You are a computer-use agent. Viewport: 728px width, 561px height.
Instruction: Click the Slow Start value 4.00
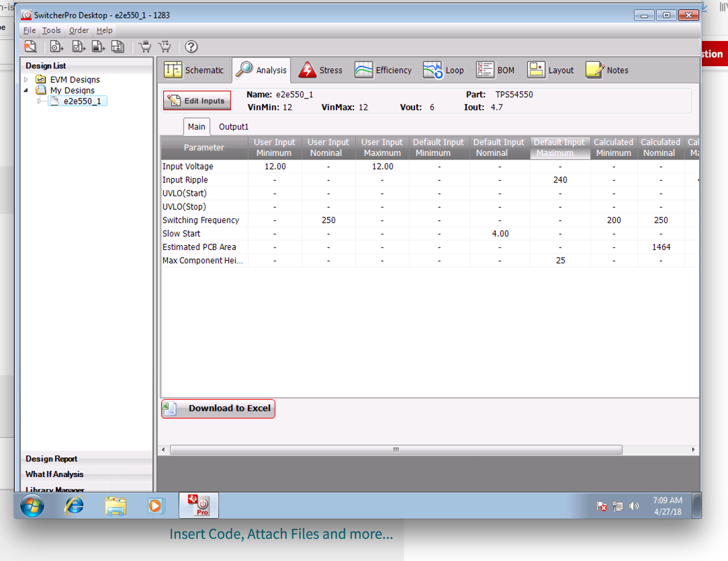pos(500,233)
